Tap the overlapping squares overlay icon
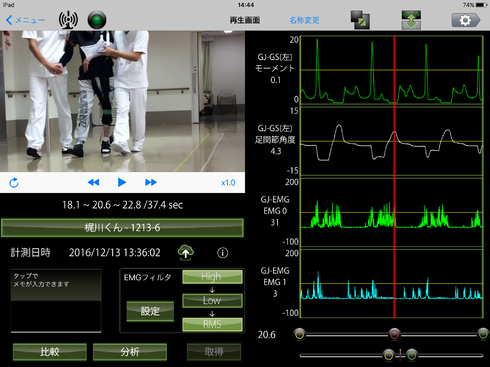Viewport: 490px width, 367px height. coord(360,20)
